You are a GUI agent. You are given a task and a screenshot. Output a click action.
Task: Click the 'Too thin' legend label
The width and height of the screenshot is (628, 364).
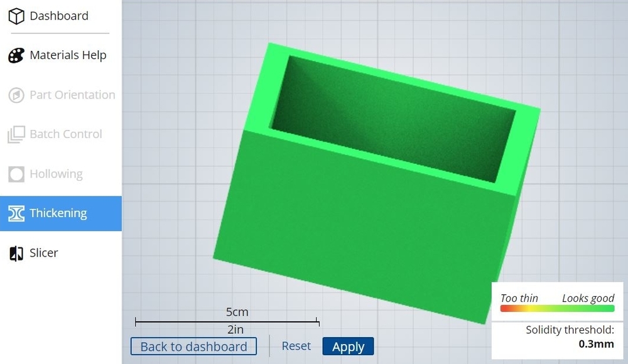pos(519,298)
